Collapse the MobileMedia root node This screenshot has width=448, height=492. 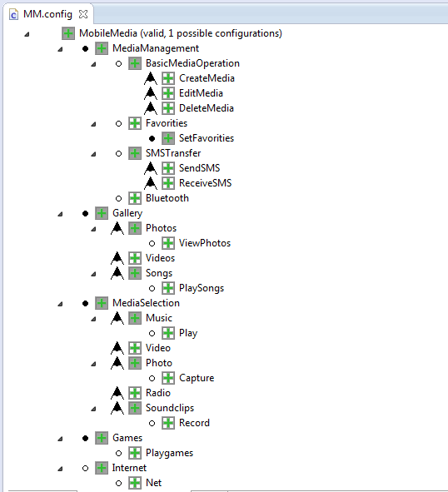pyautogui.click(x=27, y=34)
